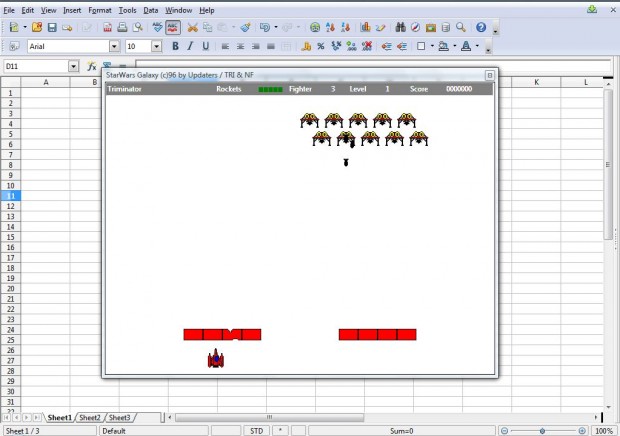This screenshot has height=436, width=620.
Task: Click the Document as E-mail icon
Action: pyautogui.click(x=67, y=27)
